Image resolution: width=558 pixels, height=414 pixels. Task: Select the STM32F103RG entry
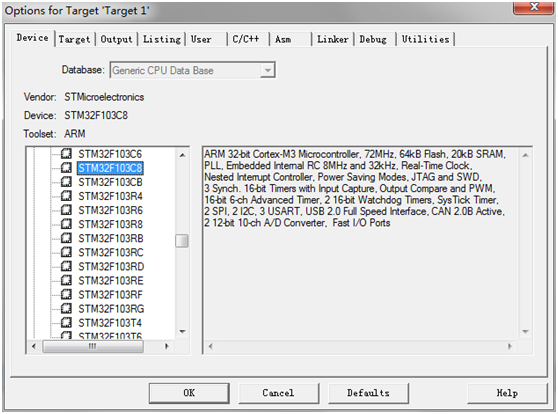click(111, 309)
